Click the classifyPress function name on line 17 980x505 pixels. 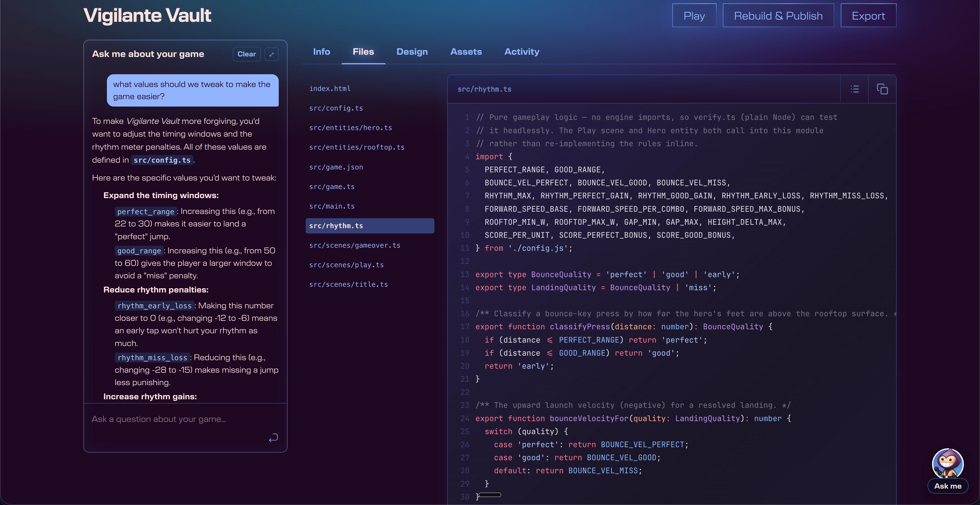pos(580,327)
